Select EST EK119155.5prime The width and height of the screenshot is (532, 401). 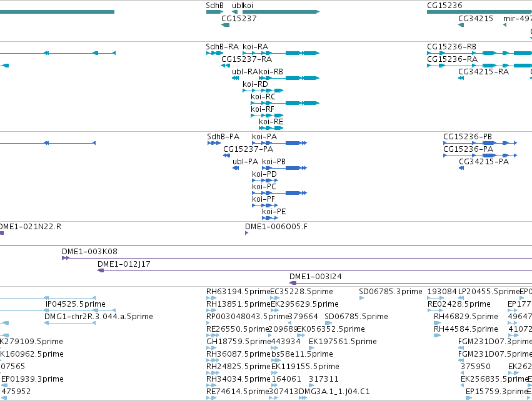305,367
